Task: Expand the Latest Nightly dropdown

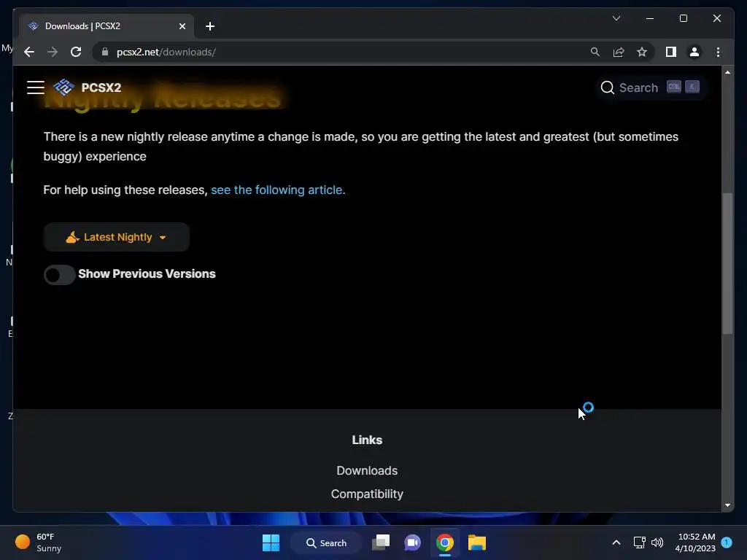Action: tap(117, 237)
